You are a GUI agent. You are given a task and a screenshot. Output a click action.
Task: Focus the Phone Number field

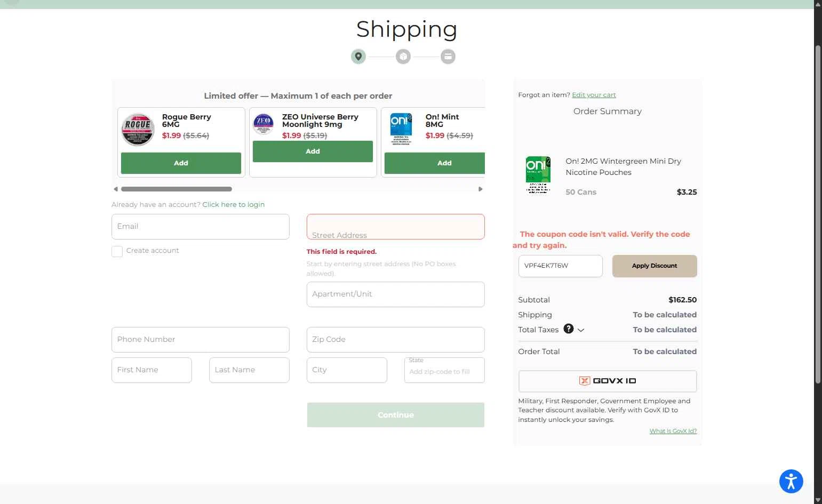[x=201, y=340]
